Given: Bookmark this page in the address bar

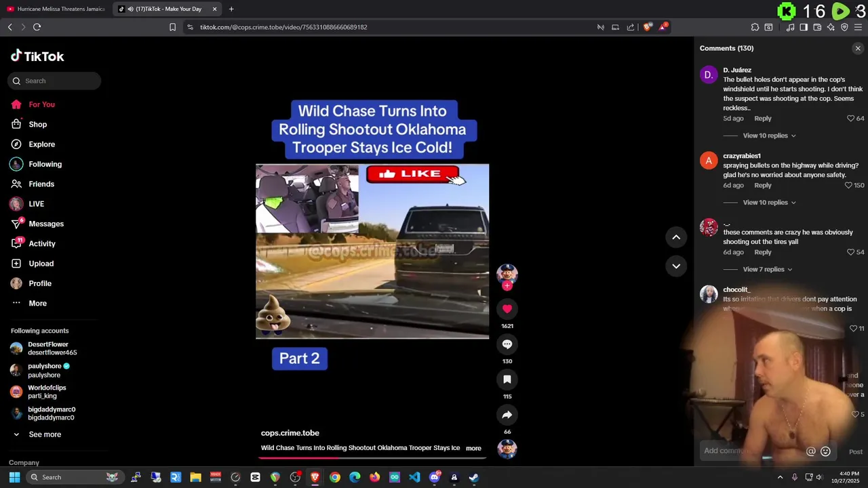Looking at the screenshot, I should (172, 27).
